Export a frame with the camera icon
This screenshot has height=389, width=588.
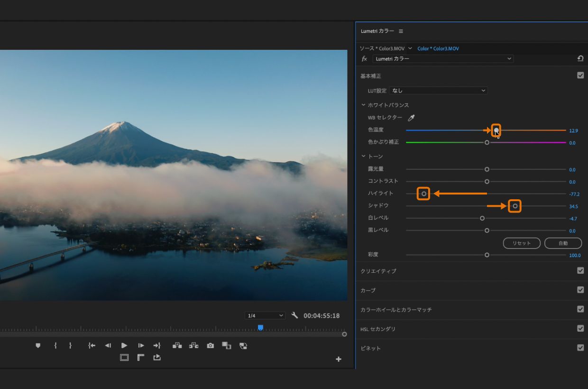(x=210, y=346)
